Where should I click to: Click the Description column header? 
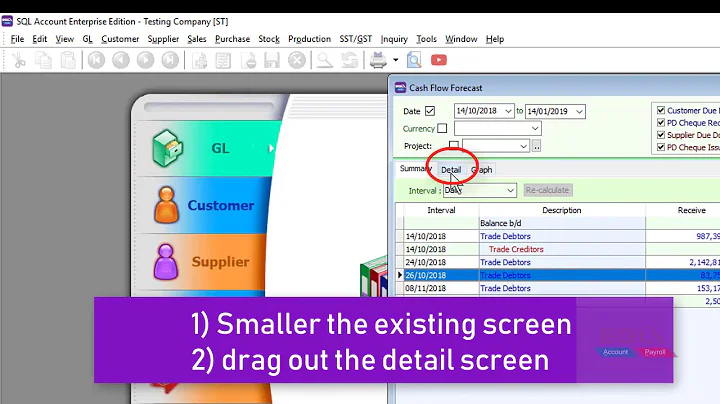[562, 210]
